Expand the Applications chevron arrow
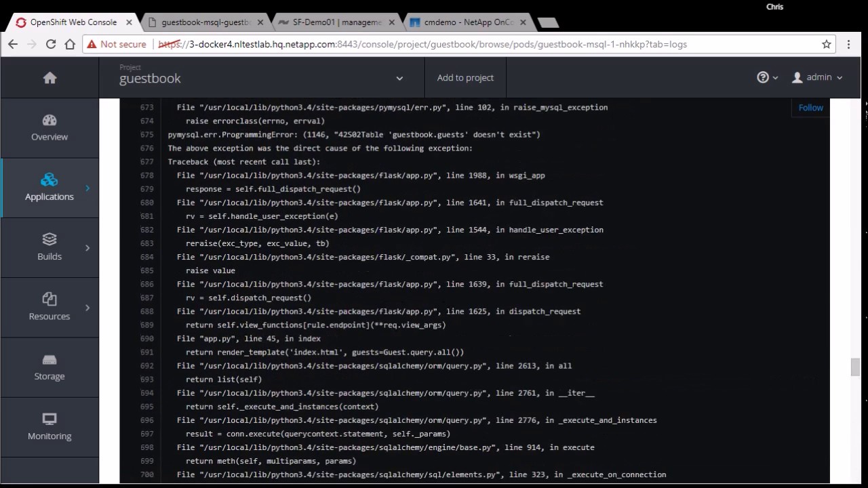The image size is (868, 488). tap(87, 188)
